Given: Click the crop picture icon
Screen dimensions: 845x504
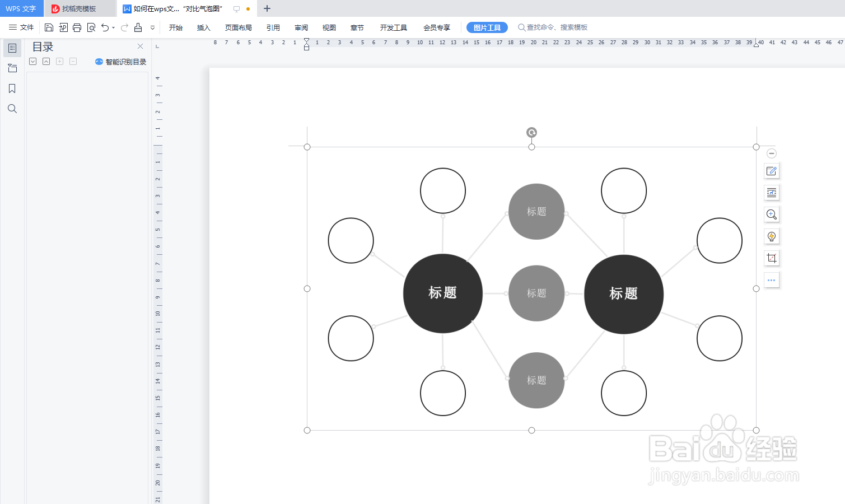Looking at the screenshot, I should pyautogui.click(x=772, y=258).
